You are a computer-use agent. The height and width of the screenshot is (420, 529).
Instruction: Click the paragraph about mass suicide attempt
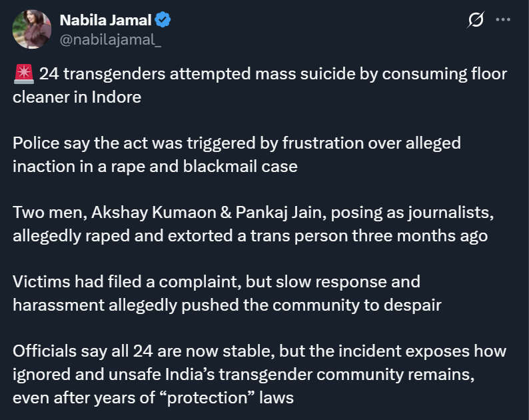[260, 85]
